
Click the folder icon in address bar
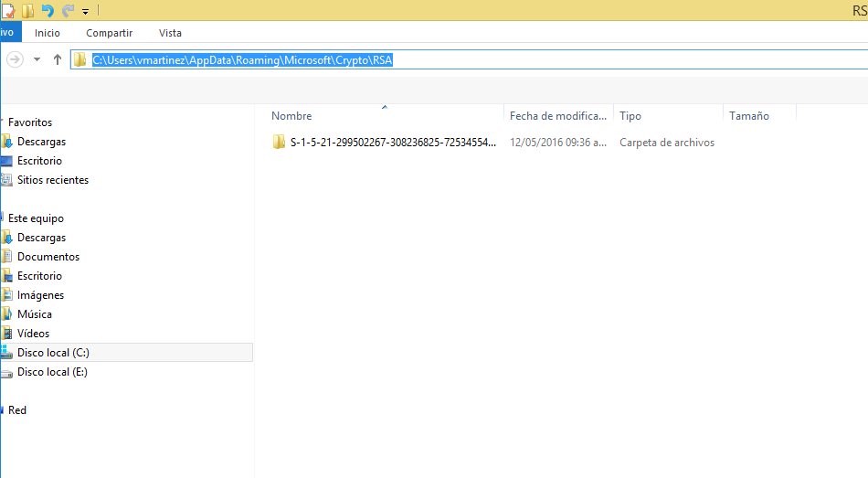[79, 59]
